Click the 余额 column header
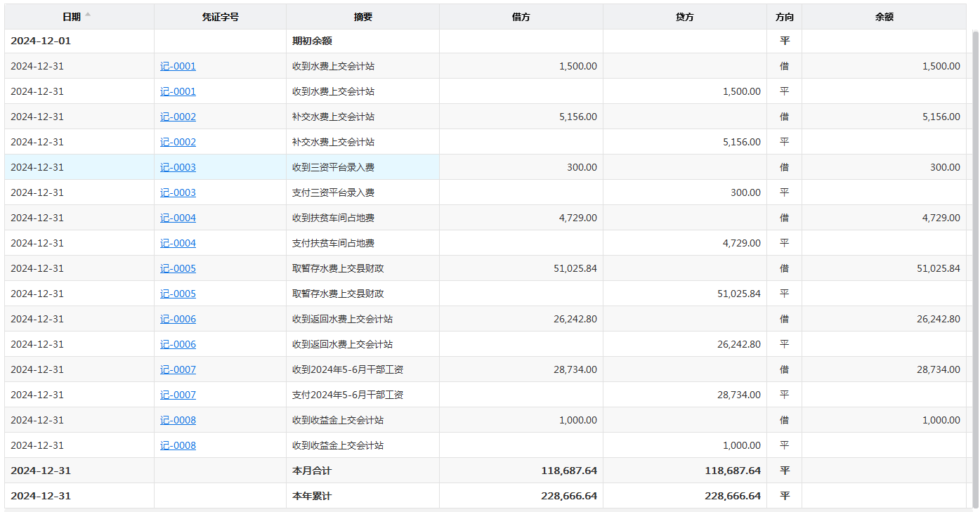This screenshot has height=512, width=980. 884,17
